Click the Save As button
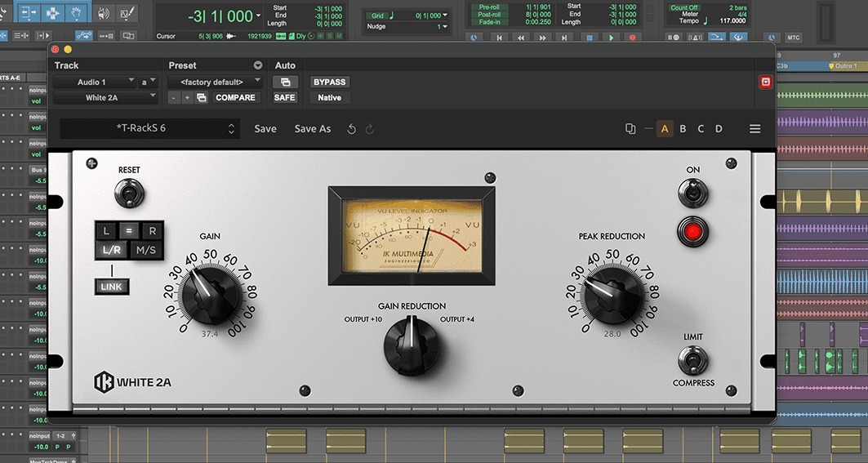Screen dimensions: 868x463 313,129
